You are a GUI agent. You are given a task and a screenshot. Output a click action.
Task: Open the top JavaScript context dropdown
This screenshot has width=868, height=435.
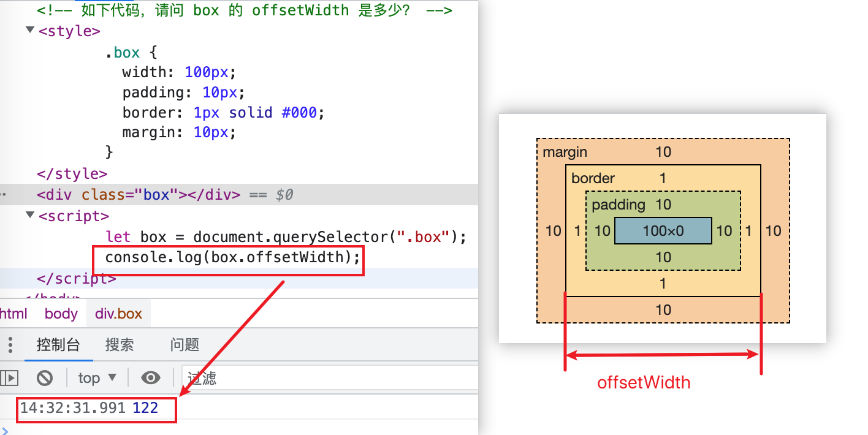[x=97, y=378]
